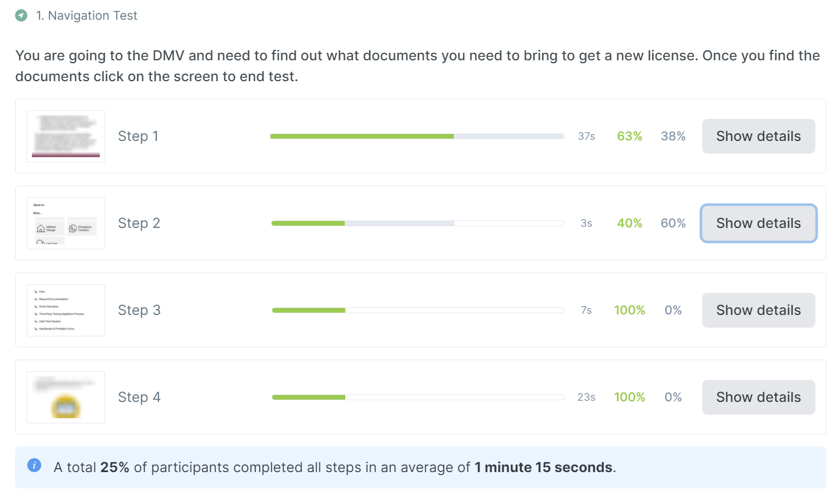The image size is (838, 504).
Task: Select the Step 1 label
Action: (x=138, y=136)
